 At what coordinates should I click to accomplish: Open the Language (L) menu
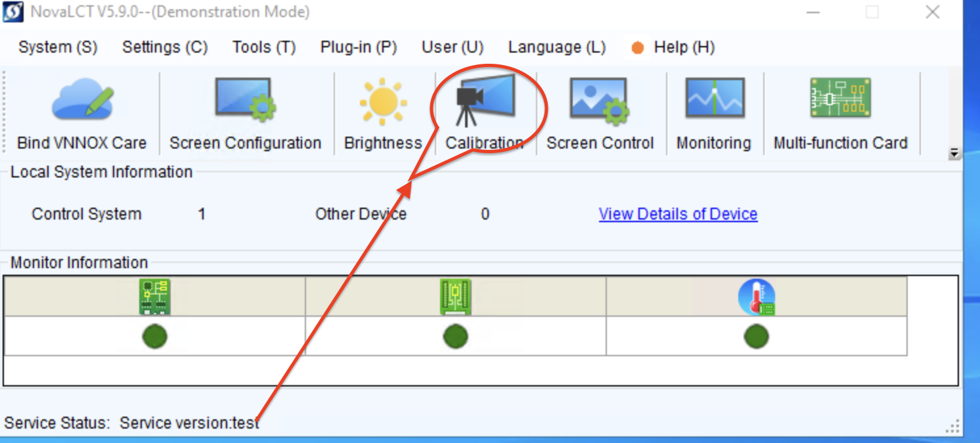pos(557,47)
